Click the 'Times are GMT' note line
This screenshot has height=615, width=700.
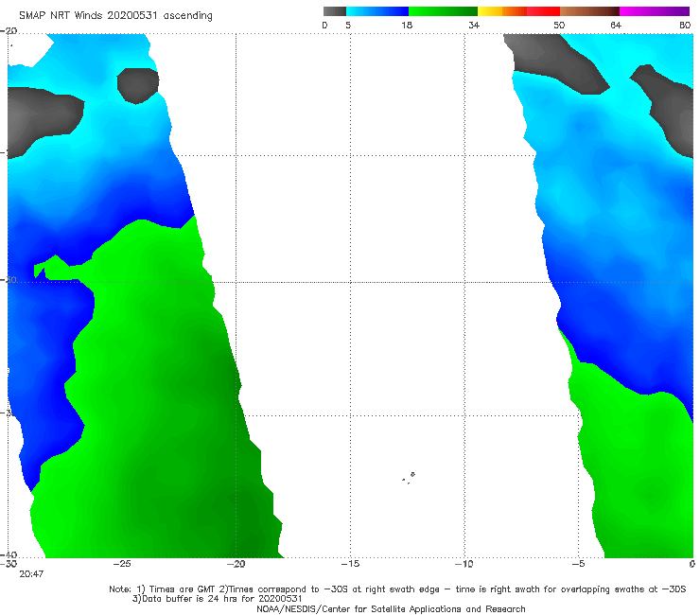point(397,589)
